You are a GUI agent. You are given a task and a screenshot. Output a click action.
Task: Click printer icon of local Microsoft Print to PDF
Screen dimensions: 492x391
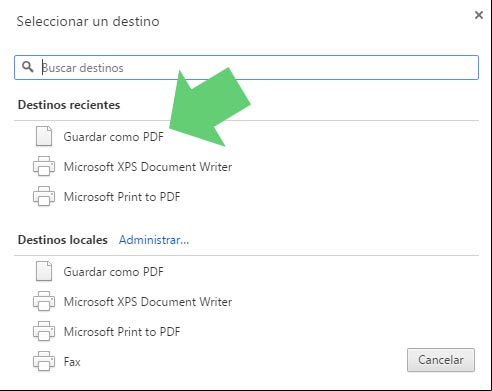tap(44, 331)
